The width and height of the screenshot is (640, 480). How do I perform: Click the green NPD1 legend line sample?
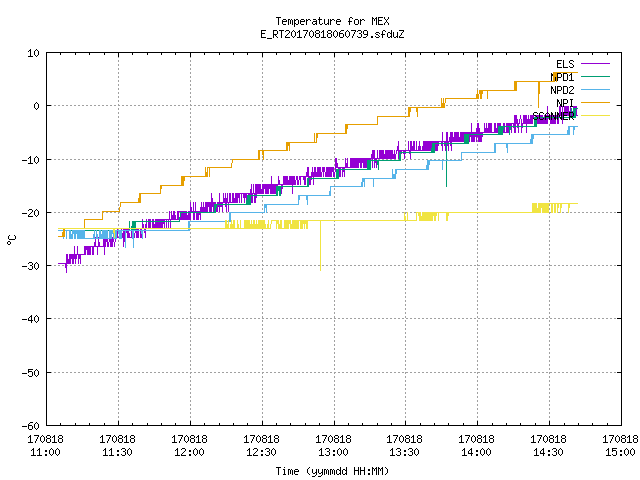click(595, 76)
